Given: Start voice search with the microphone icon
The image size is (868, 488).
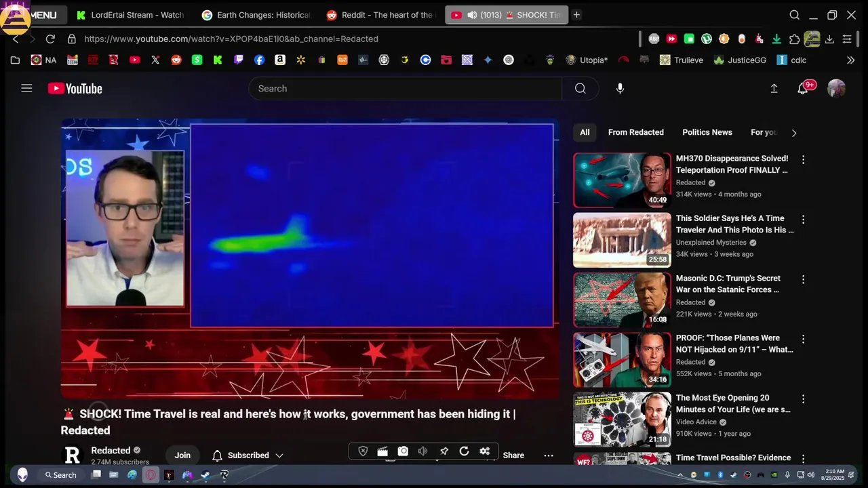Looking at the screenshot, I should [x=620, y=88].
